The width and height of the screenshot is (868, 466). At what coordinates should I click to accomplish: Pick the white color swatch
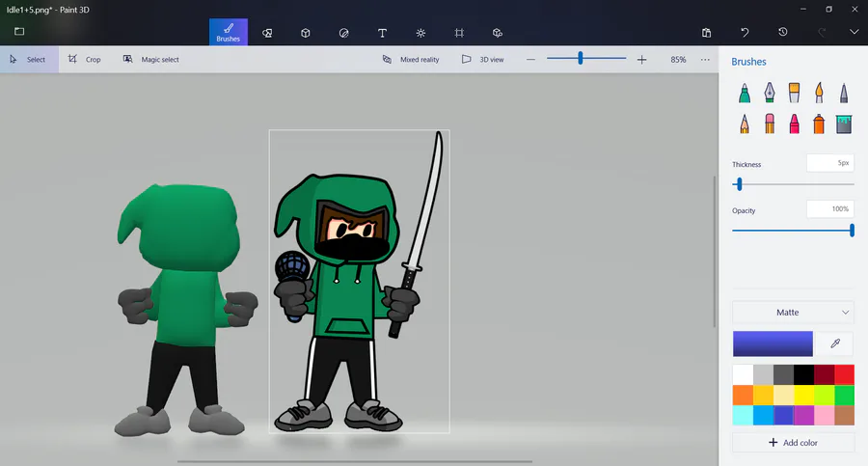click(x=743, y=374)
